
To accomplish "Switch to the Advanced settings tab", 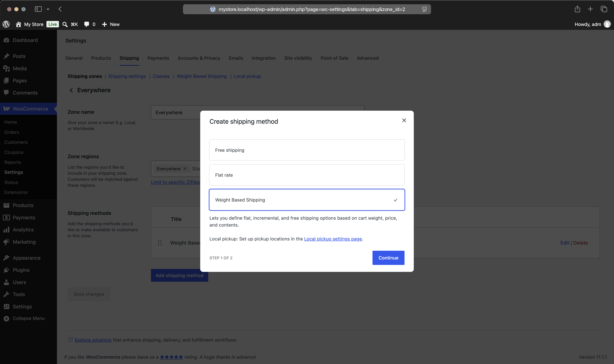I will [368, 58].
